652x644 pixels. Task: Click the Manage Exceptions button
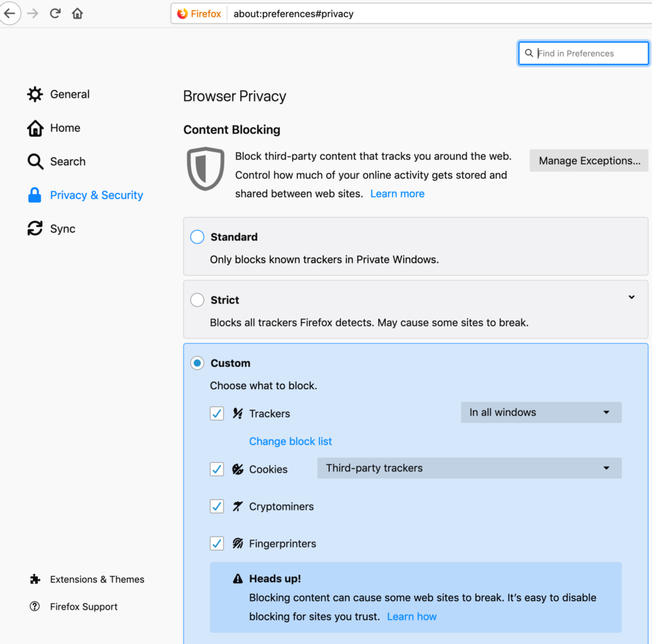click(x=589, y=161)
